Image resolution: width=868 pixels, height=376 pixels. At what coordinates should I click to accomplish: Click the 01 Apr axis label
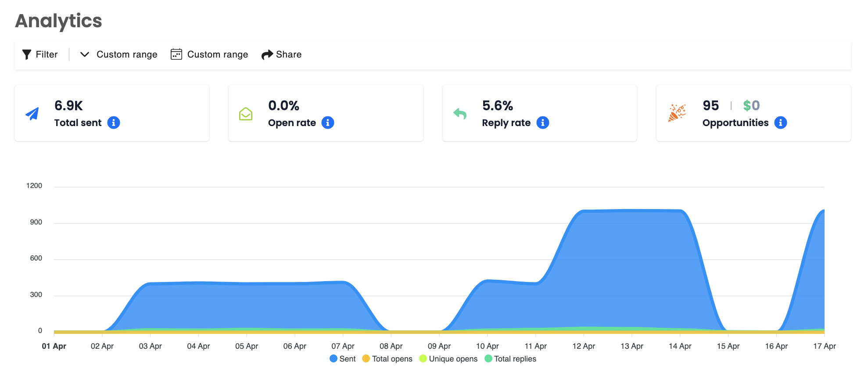(54, 346)
